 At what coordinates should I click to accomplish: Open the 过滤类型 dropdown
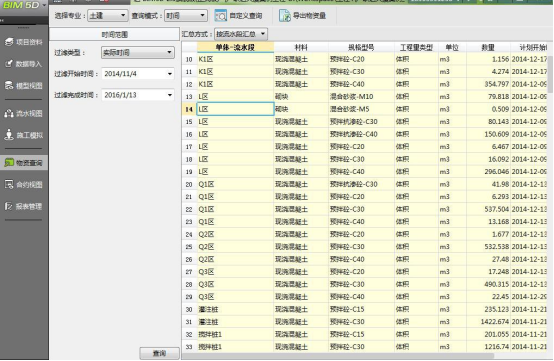point(138,53)
